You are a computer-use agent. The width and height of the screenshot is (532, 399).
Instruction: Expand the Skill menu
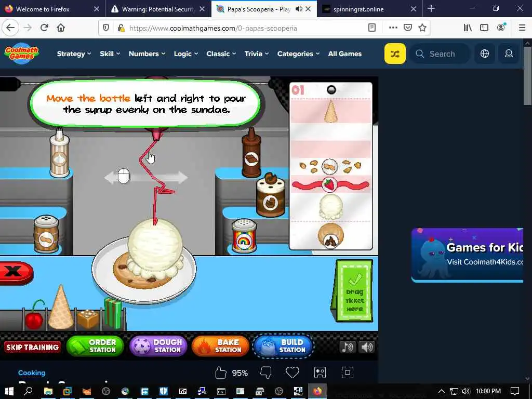click(110, 54)
